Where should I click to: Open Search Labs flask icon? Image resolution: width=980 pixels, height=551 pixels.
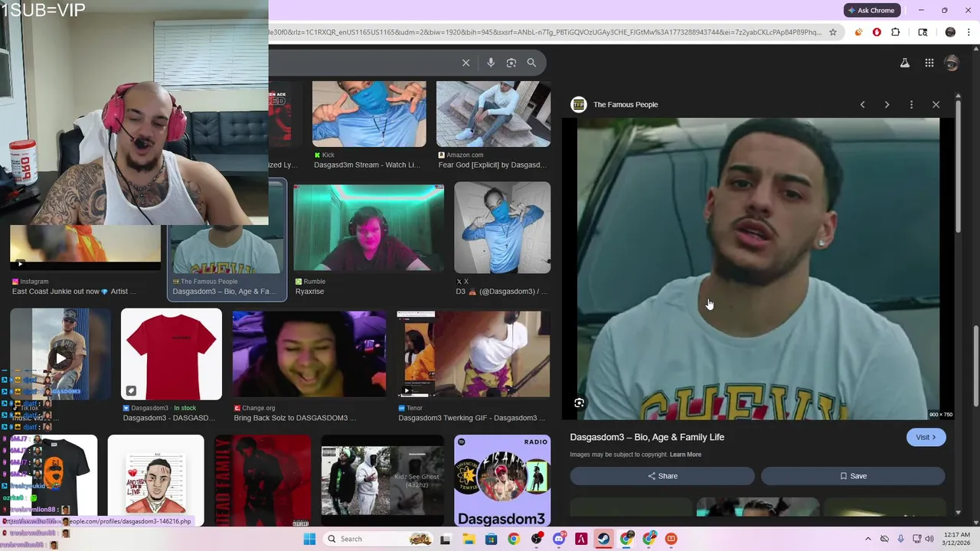tap(905, 63)
